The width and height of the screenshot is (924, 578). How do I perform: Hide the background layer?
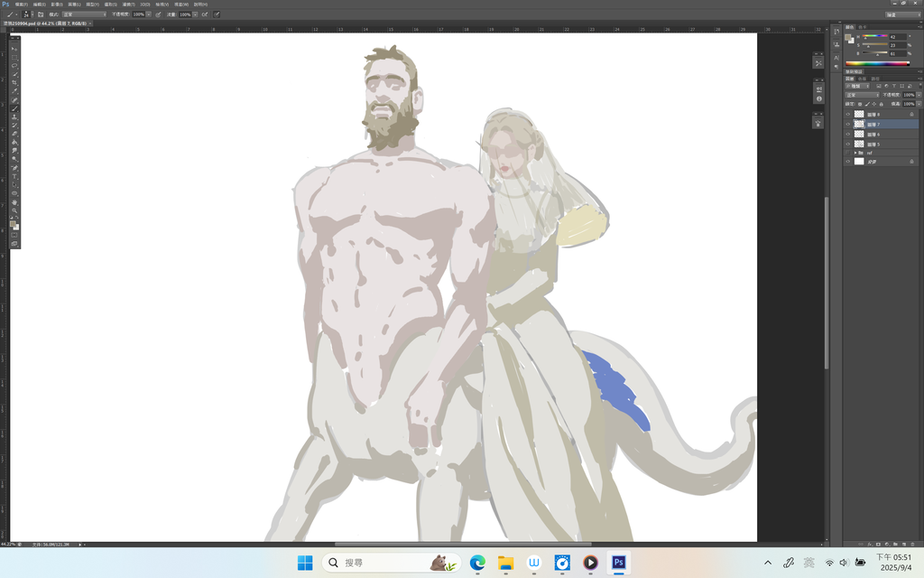point(848,161)
